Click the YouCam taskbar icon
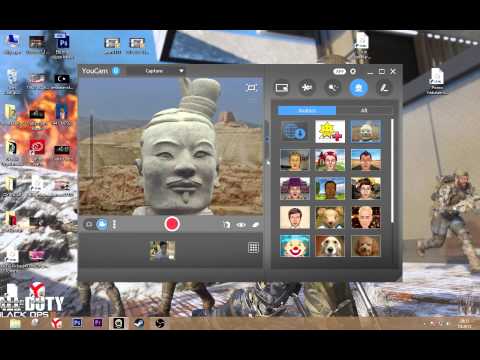 (x=119, y=323)
